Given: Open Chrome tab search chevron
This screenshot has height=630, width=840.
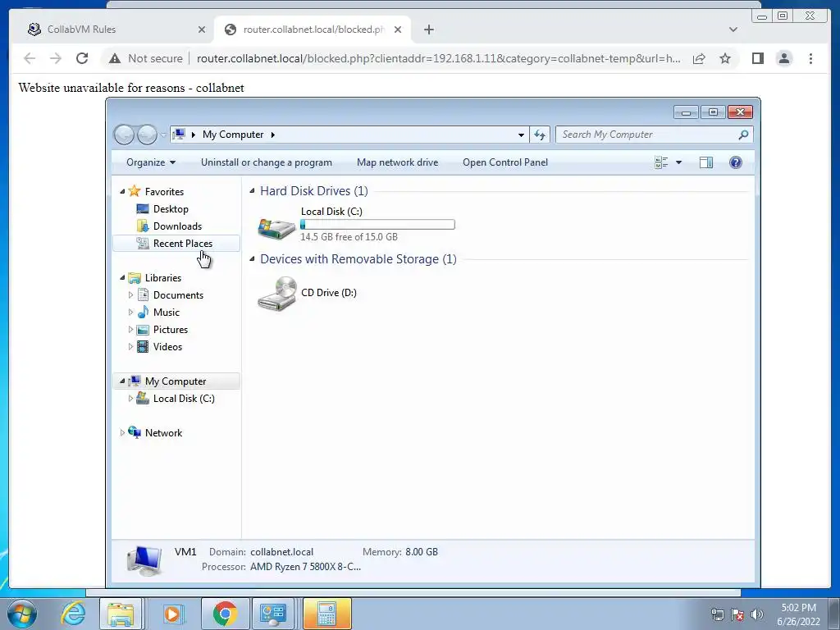Looking at the screenshot, I should point(733,30).
